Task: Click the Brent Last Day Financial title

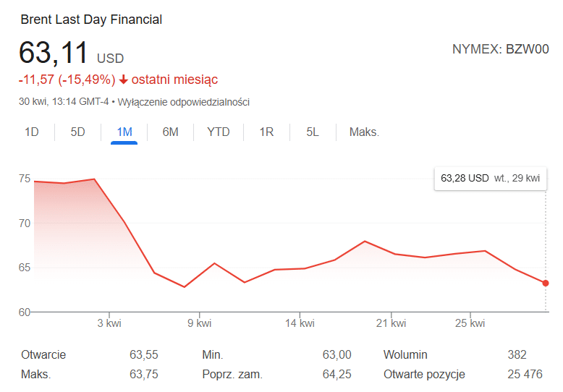Action: click(91, 20)
